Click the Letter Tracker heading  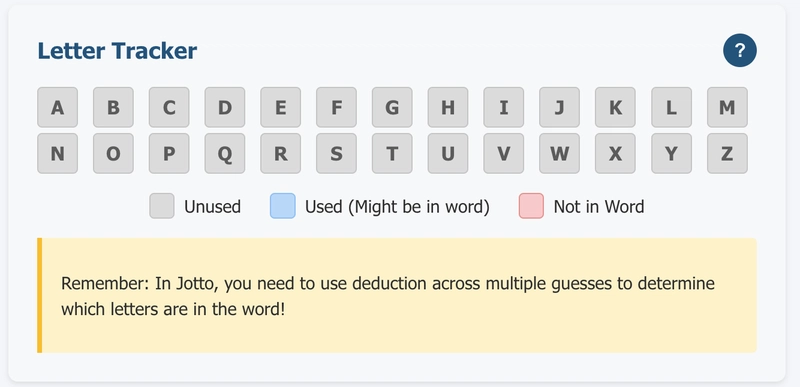click(117, 51)
